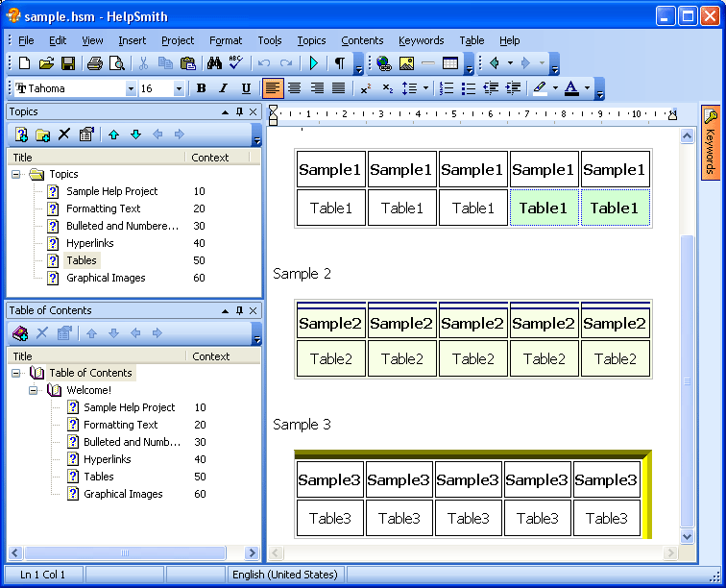Toggle Underline formatting
This screenshot has width=726, height=588.
tap(246, 88)
